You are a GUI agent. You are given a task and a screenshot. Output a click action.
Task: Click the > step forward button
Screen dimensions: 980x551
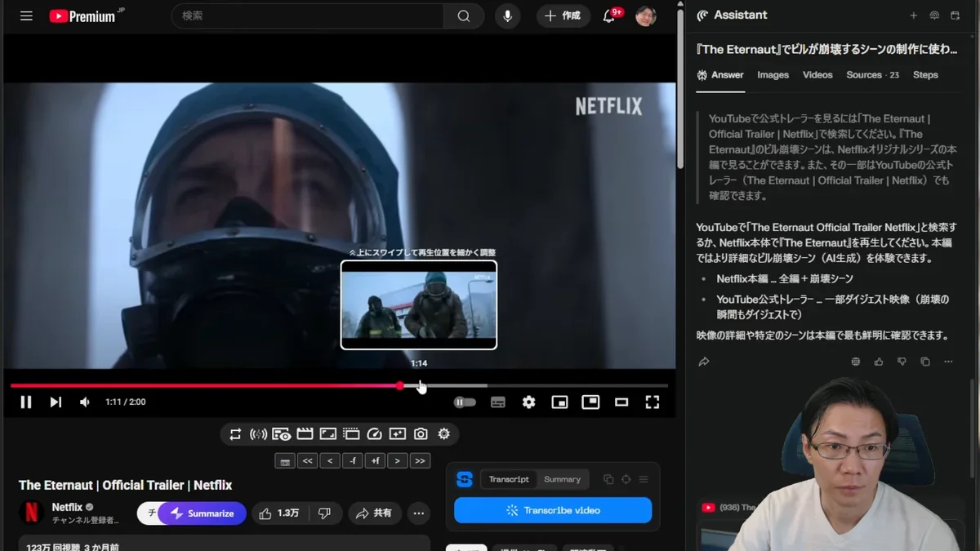tap(398, 461)
